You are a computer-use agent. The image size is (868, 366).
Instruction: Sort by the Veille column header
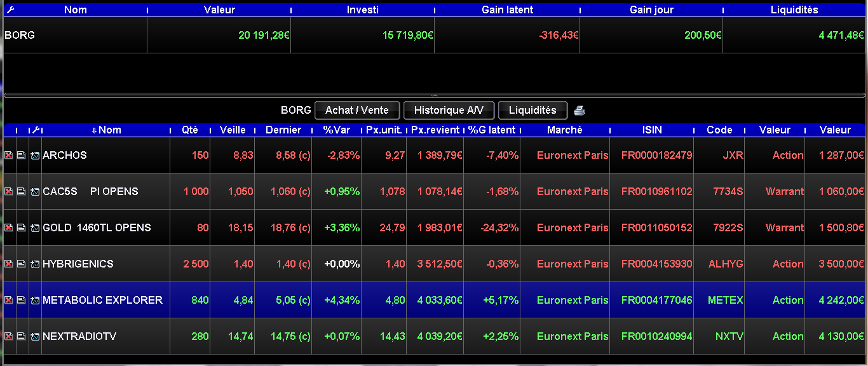coord(233,130)
